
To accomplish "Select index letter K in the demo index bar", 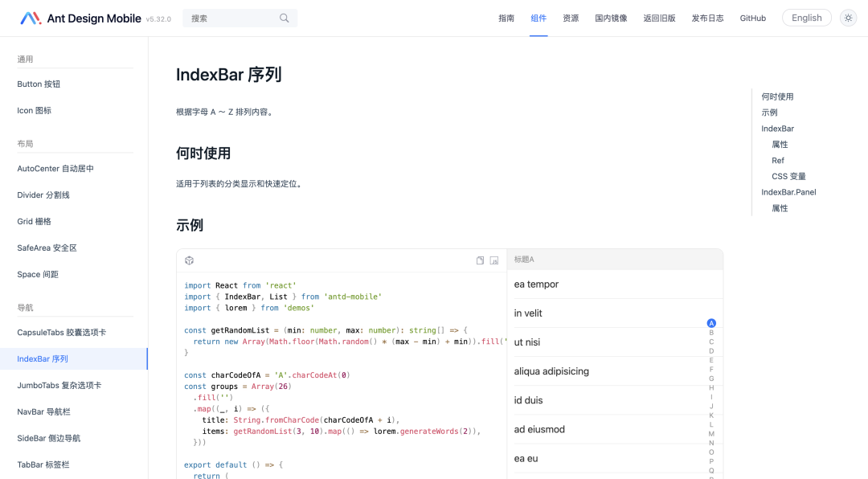I will pos(711,416).
